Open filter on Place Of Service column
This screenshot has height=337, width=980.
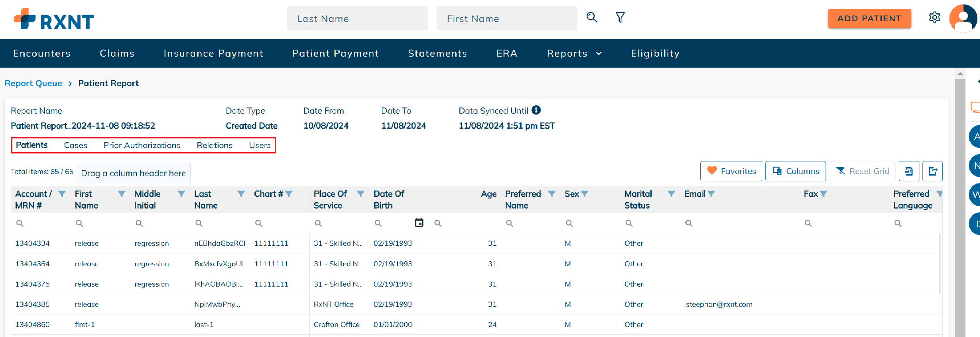click(x=361, y=194)
